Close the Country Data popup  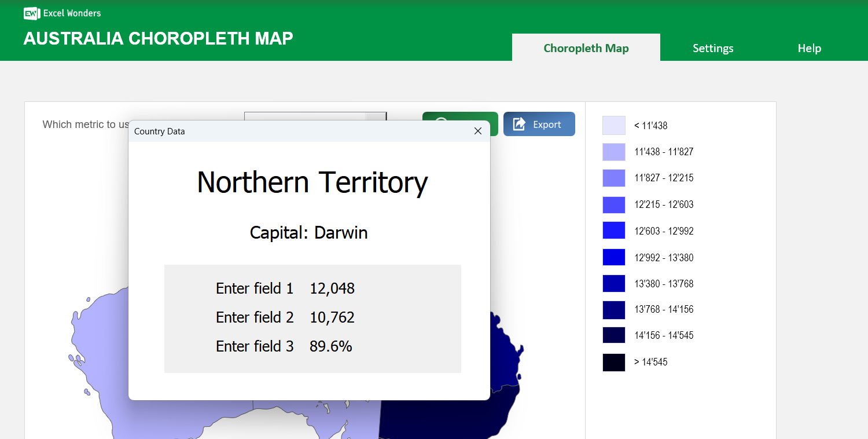[478, 131]
